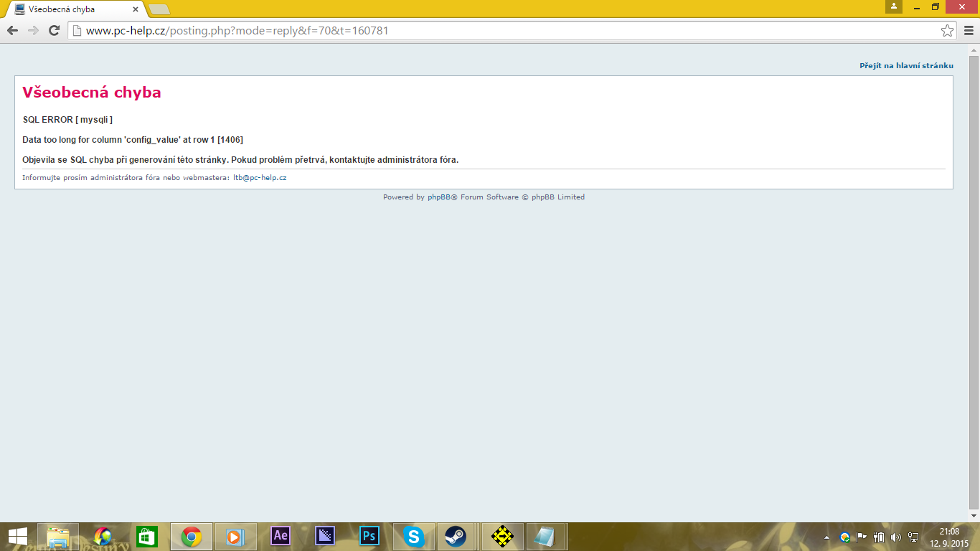Click the tray icon with green checkmark
The image size is (980, 551).
tap(845, 537)
